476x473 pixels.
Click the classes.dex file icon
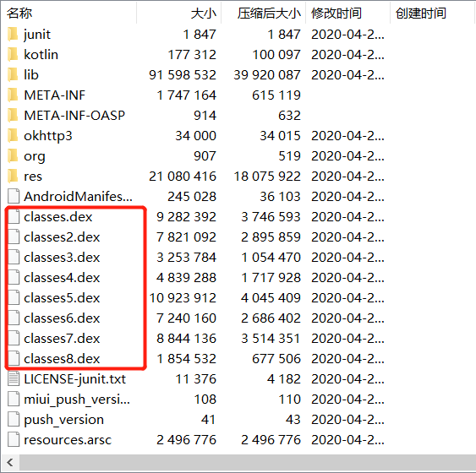click(14, 216)
